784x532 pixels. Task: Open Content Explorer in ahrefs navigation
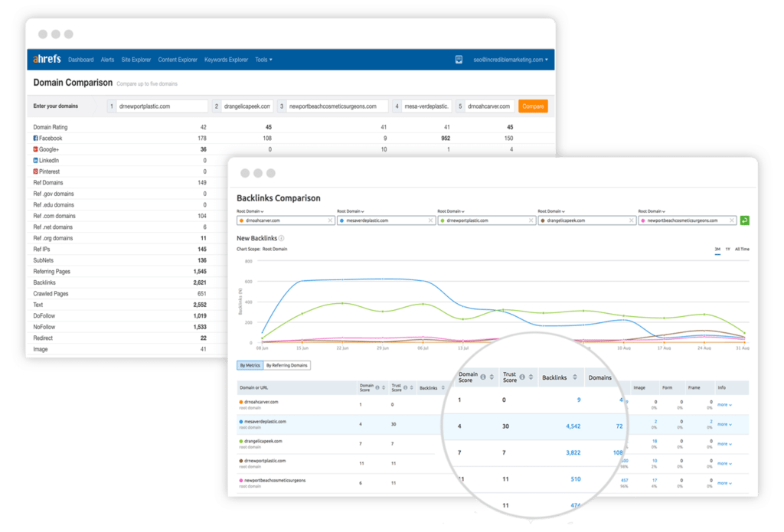point(178,60)
